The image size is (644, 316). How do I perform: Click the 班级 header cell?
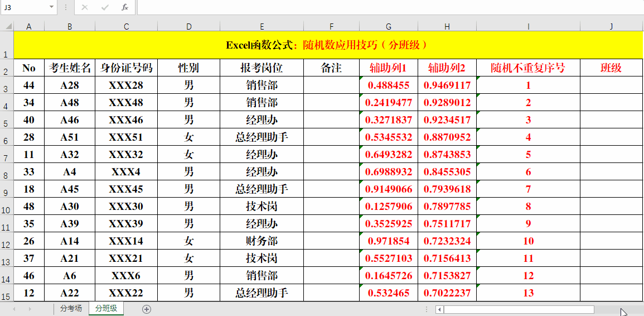tap(611, 68)
